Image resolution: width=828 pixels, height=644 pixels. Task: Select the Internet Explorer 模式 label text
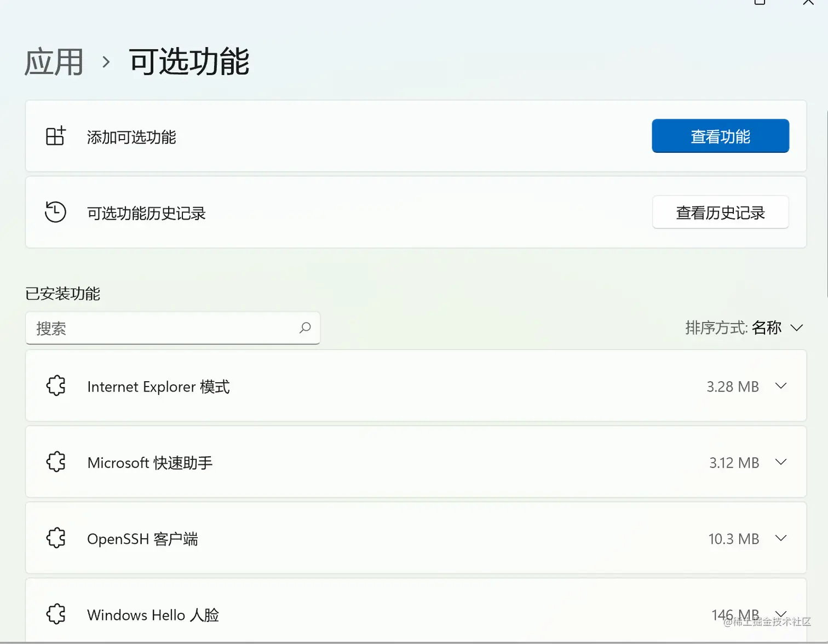click(158, 387)
